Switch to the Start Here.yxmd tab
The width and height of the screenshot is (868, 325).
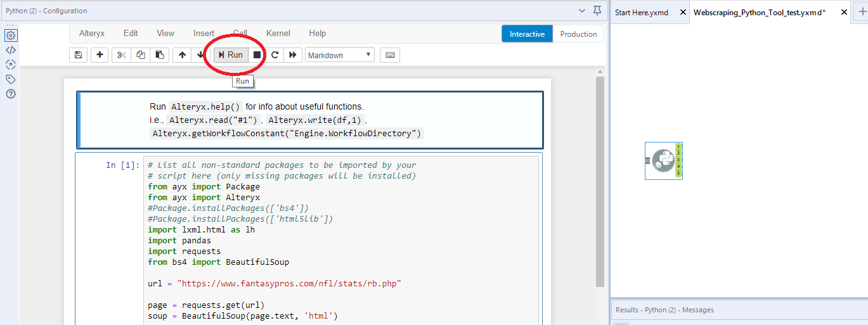(x=642, y=13)
